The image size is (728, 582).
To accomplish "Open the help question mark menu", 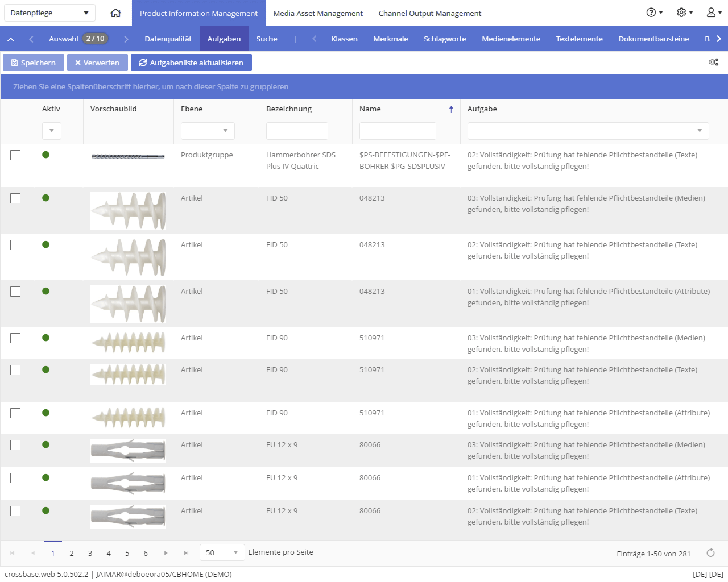I will 655,13.
